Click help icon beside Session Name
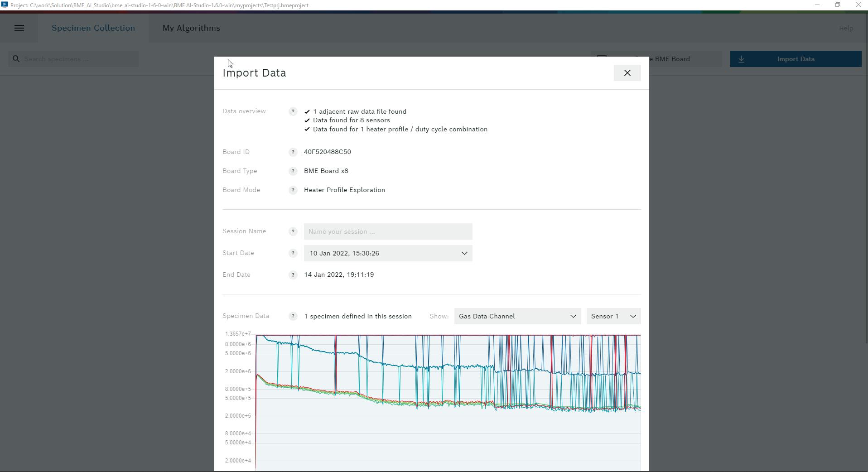Image resolution: width=868 pixels, height=472 pixels. [x=293, y=231]
